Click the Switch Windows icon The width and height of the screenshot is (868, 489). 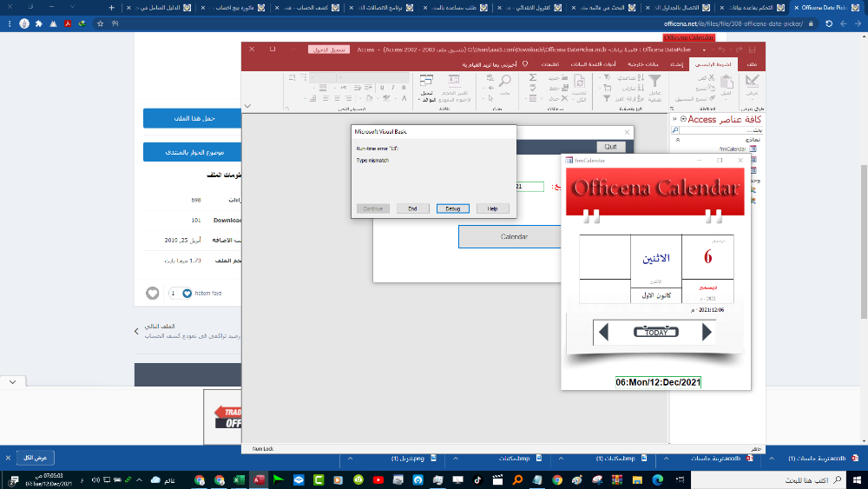pos(426,82)
